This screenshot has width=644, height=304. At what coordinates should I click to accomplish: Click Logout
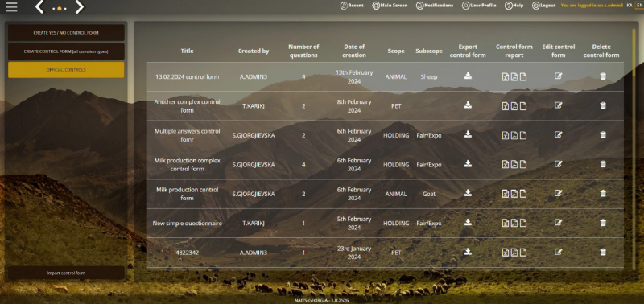coord(544,6)
